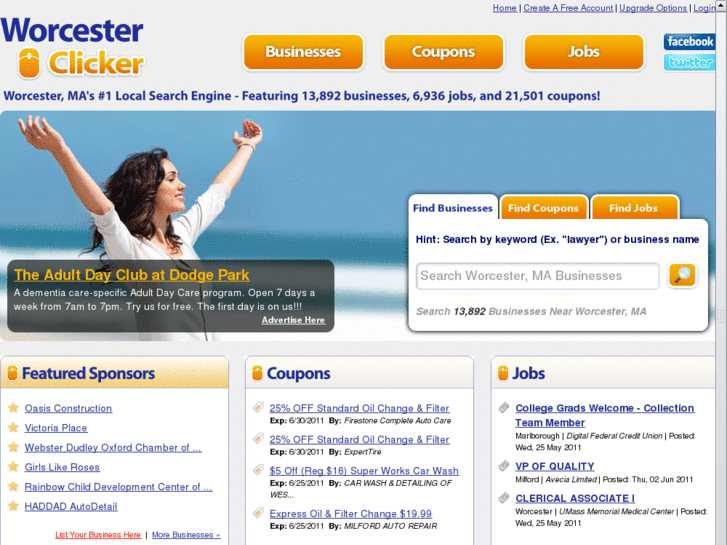This screenshot has height=545, width=727.
Task: Click tag icon next to ExpertTire oil change coupon
Action: [258, 438]
